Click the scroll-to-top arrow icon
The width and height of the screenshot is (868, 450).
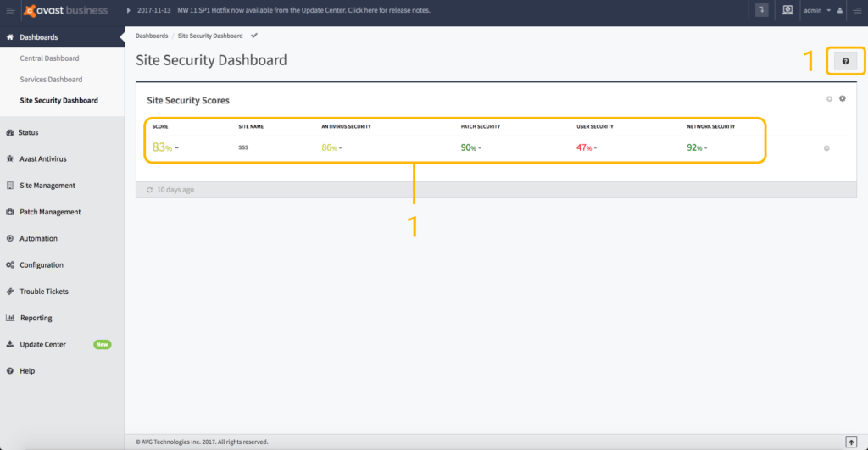tap(851, 442)
